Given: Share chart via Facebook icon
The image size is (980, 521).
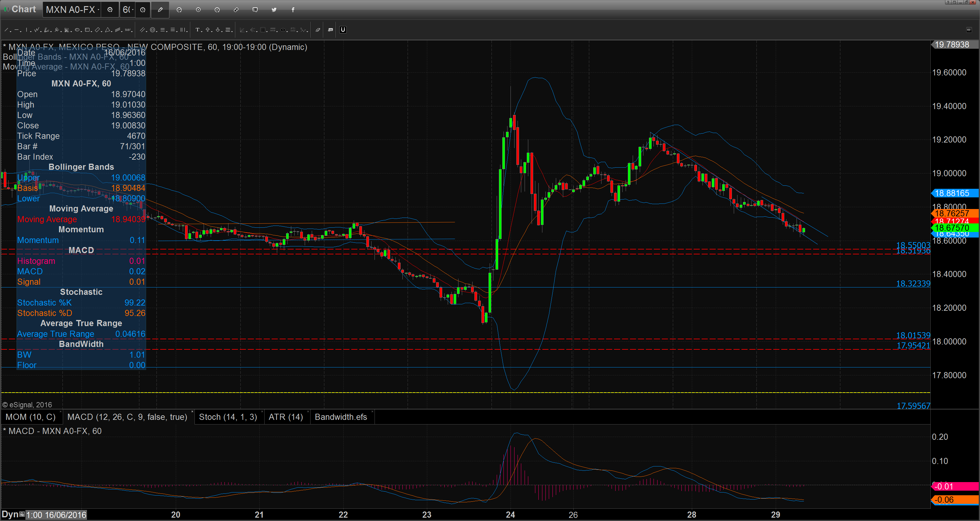Looking at the screenshot, I should (x=293, y=10).
